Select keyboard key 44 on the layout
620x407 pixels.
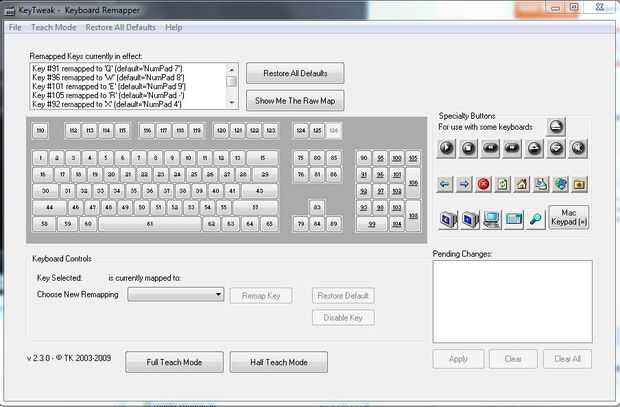49,207
